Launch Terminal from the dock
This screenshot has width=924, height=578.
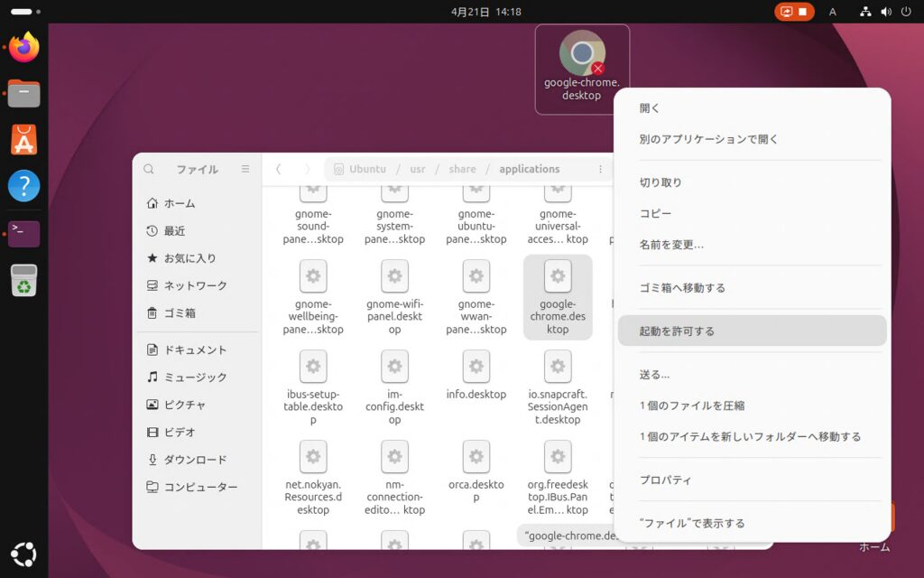(x=24, y=234)
